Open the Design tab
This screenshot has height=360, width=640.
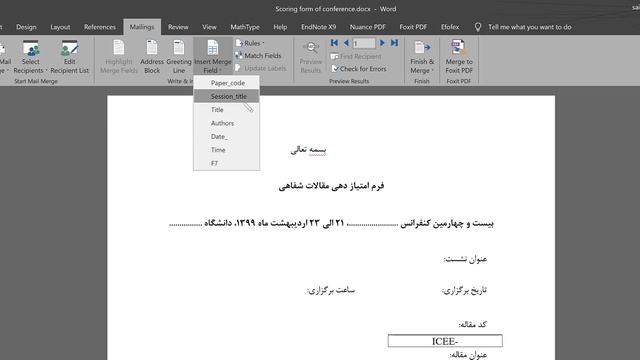click(26, 27)
